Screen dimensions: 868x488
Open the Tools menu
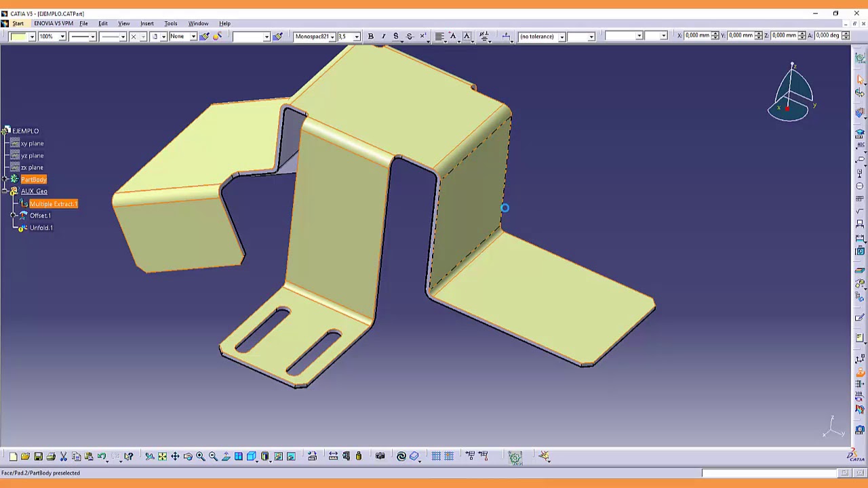click(x=171, y=24)
